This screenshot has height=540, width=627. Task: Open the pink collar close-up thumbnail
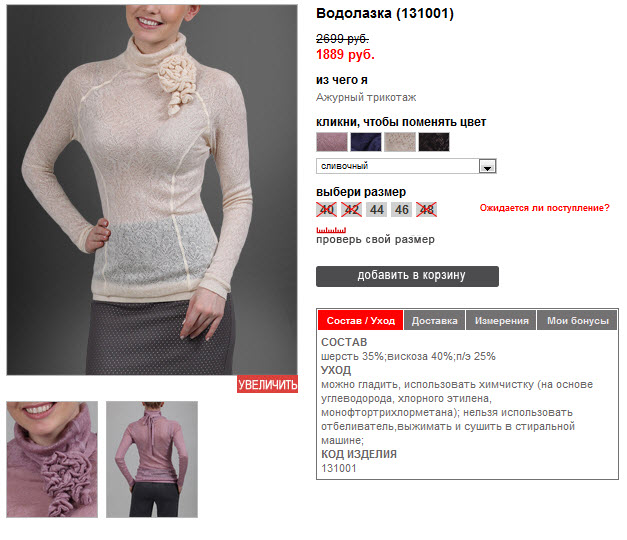click(52, 459)
